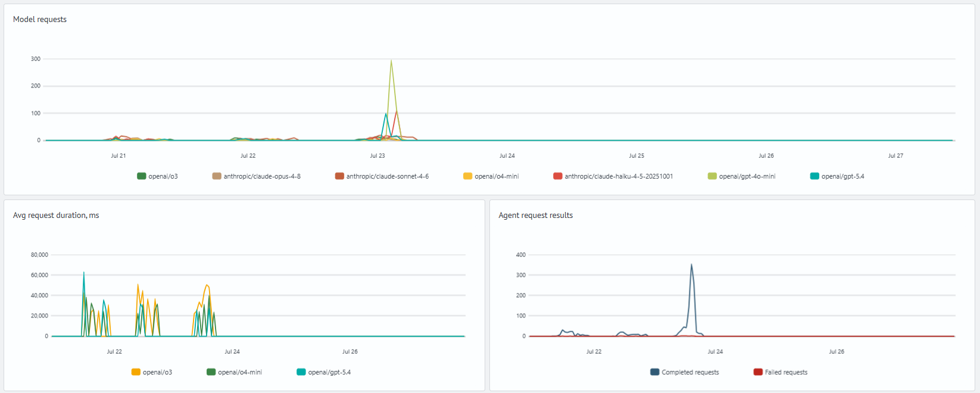Toggle Failed requests legend entry
This screenshot has width=980, height=393.
tap(781, 372)
